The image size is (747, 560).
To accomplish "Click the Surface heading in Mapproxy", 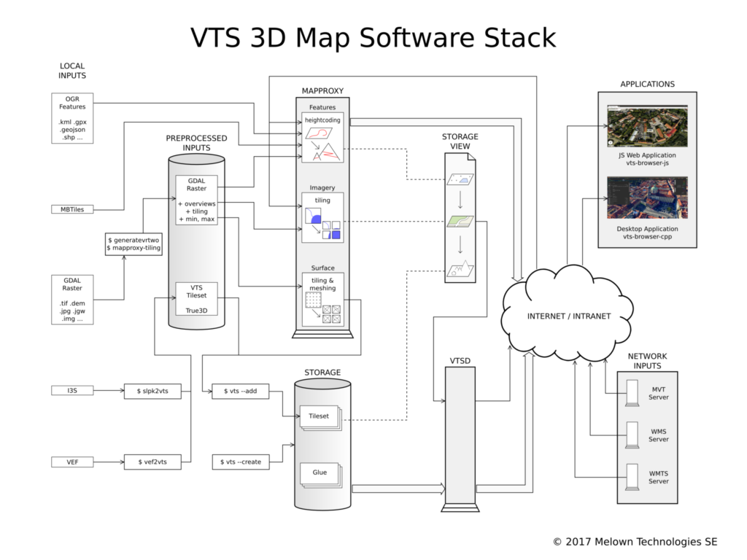I will [323, 268].
